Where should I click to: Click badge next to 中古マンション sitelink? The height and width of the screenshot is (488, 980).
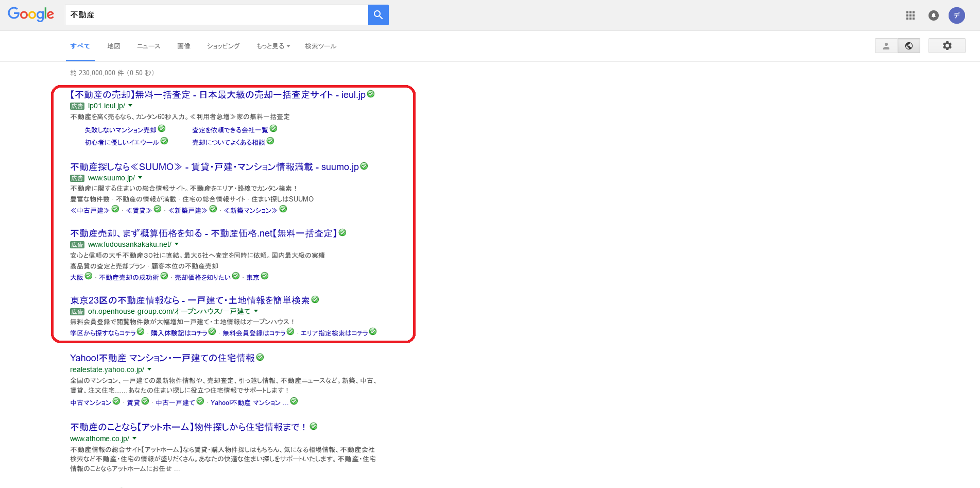click(116, 401)
